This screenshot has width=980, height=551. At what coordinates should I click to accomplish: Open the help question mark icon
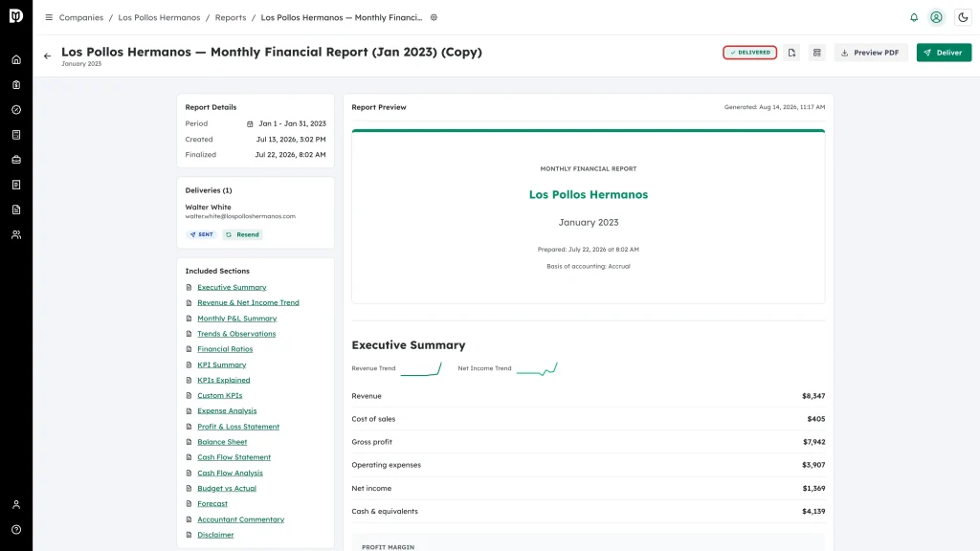click(x=16, y=530)
